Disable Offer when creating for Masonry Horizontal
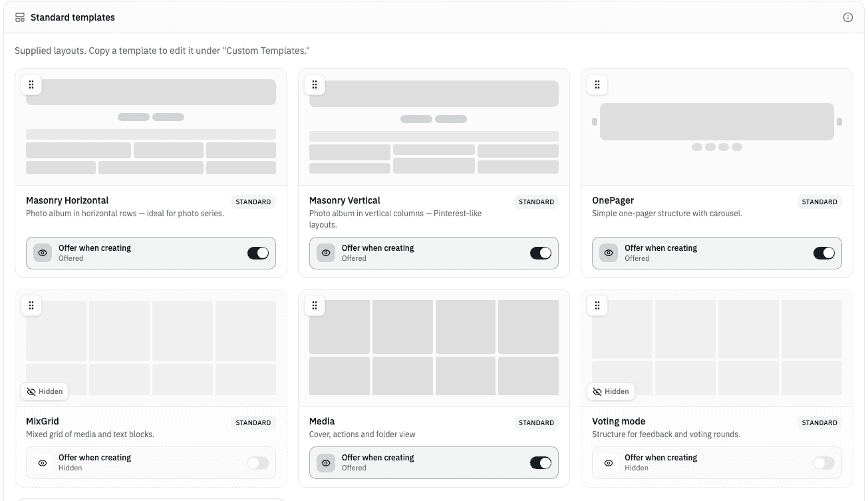Screen dimensions: 868x501 pos(258,253)
